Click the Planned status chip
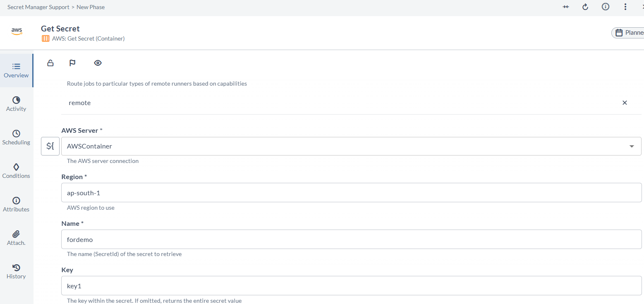This screenshot has height=304, width=644. click(629, 33)
